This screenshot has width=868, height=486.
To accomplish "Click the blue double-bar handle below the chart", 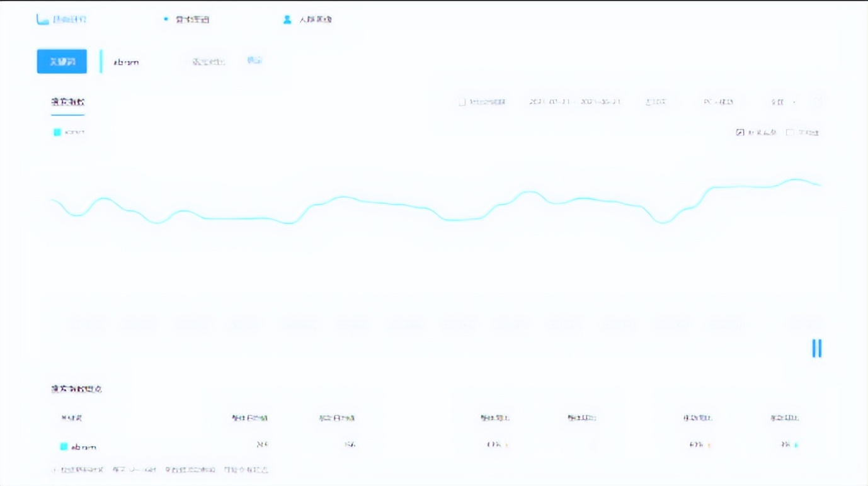I will tap(817, 348).
